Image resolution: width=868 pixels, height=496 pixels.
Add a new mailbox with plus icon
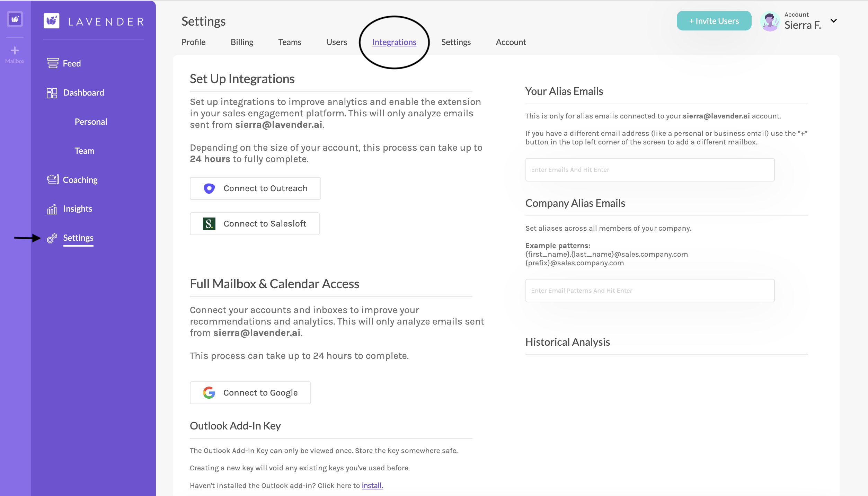[15, 51]
